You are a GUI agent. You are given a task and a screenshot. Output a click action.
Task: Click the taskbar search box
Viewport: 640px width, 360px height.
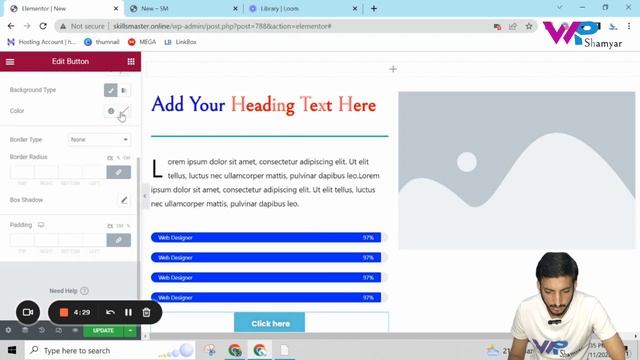click(x=110, y=350)
